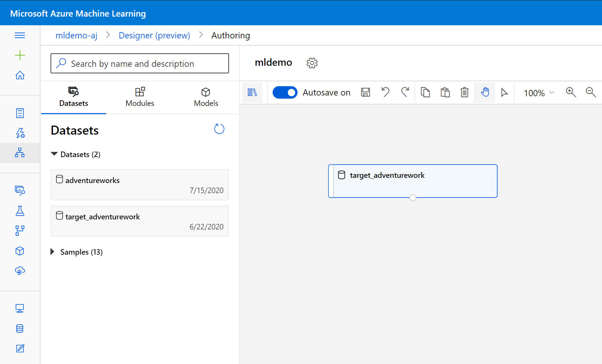Activate the Pan hand tool
This screenshot has width=602, height=364.
pos(485,92)
